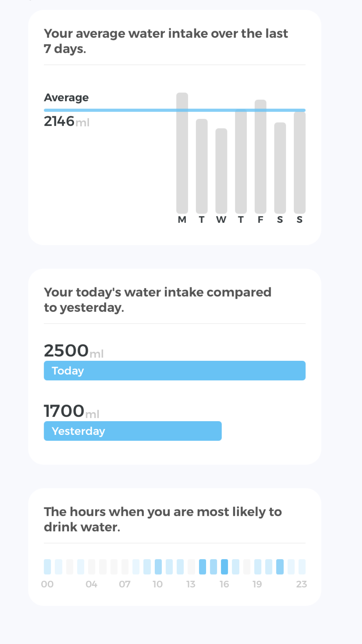362x644 pixels.
Task: Tap the 1700 ml yesterday value
Action: pos(71,411)
